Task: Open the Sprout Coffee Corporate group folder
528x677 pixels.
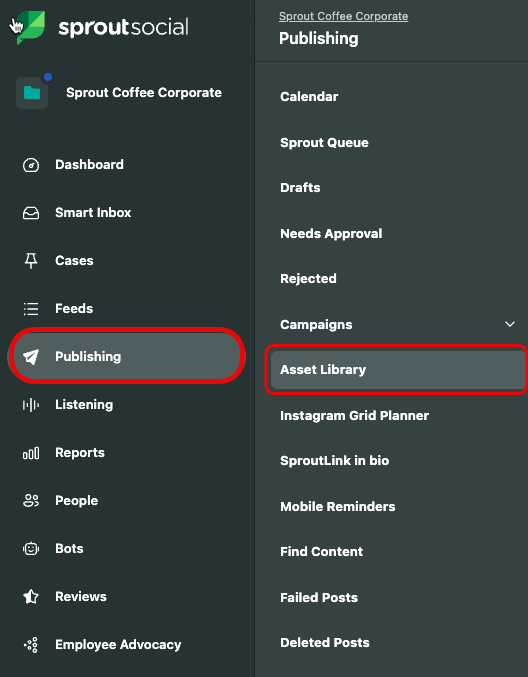Action: click(32, 93)
